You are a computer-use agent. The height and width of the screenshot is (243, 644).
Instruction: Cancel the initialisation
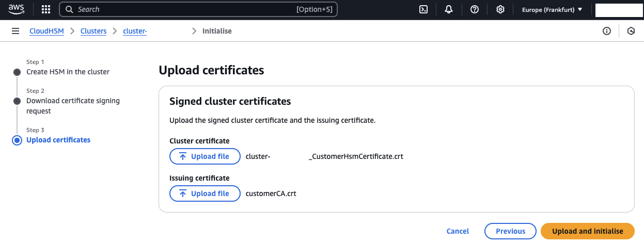pyautogui.click(x=458, y=231)
